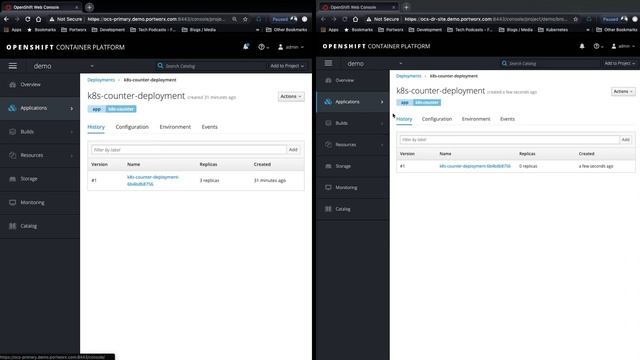Click Deployments breadcrumb in left console
The image size is (640, 360).
101,80
